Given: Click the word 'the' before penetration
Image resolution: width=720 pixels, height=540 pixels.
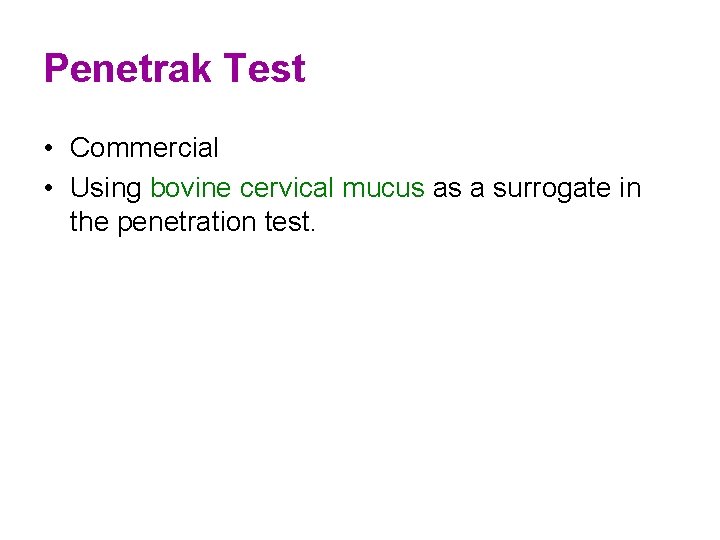Looking at the screenshot, I should [90, 222].
